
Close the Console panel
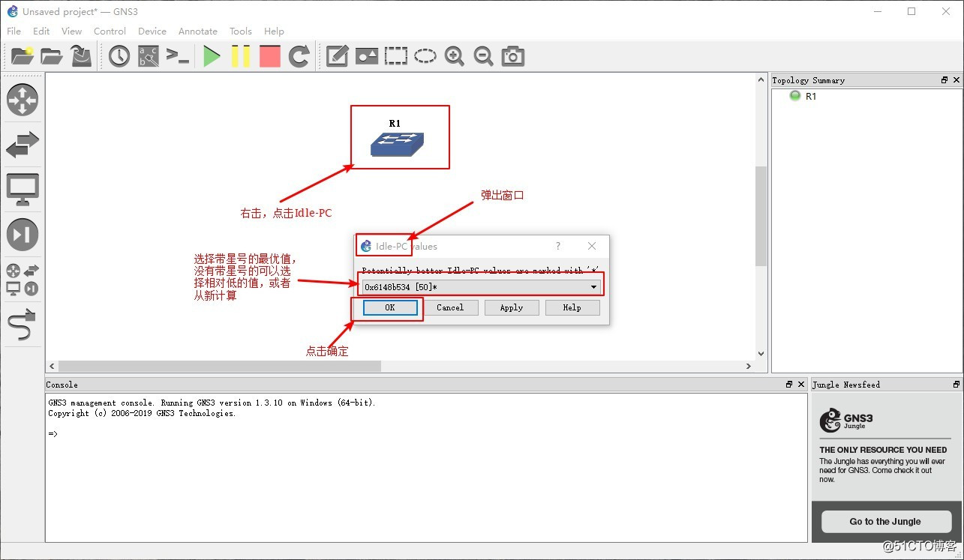(x=801, y=385)
